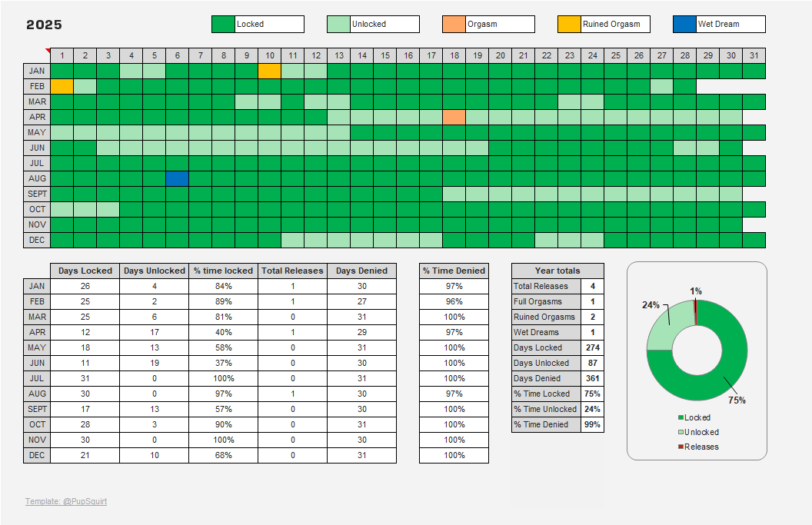The width and height of the screenshot is (812, 525).
Task: Click the % time locked column header
Action: click(x=223, y=271)
